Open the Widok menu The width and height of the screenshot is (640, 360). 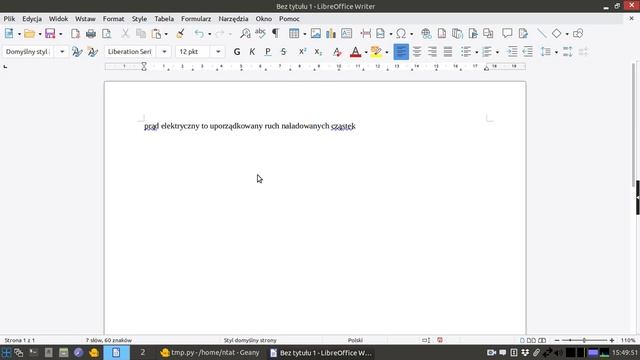point(58,19)
